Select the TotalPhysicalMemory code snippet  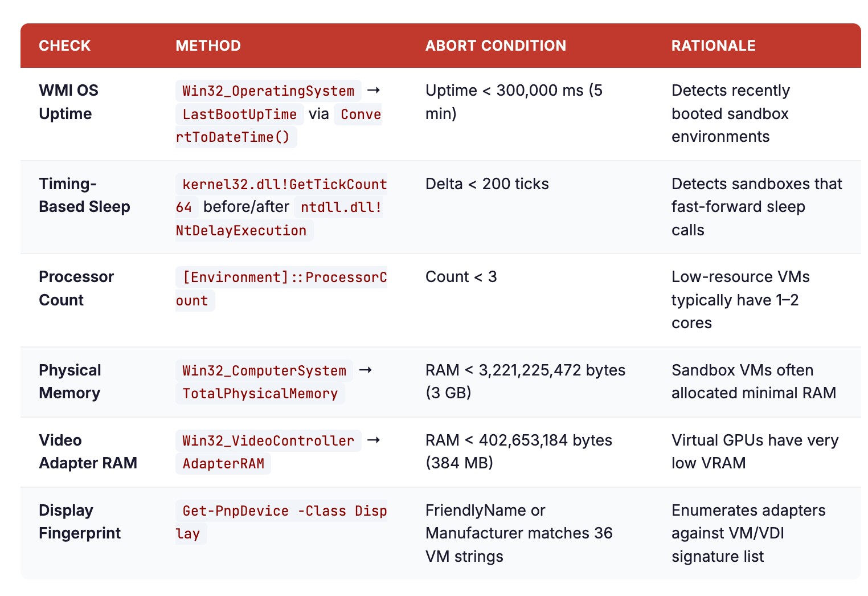click(x=260, y=393)
